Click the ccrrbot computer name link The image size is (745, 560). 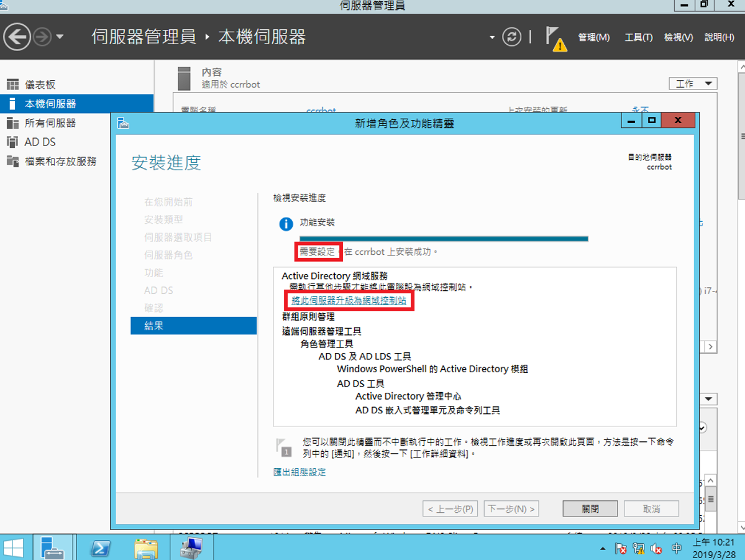[x=321, y=110]
